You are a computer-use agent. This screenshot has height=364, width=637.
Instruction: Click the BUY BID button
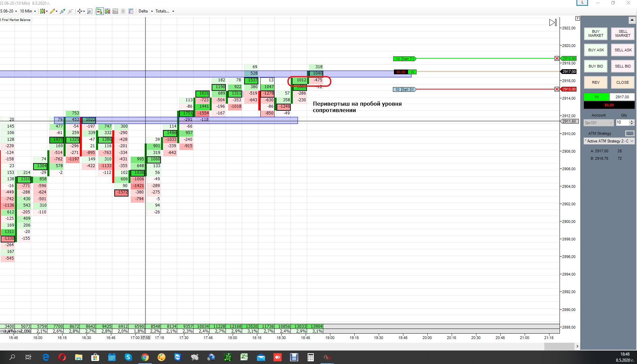point(596,66)
